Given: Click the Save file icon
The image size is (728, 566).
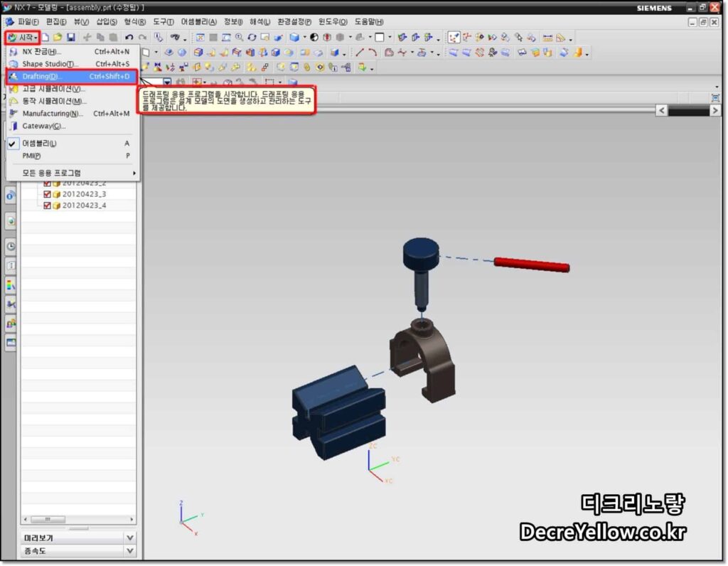Looking at the screenshot, I should click(x=71, y=37).
